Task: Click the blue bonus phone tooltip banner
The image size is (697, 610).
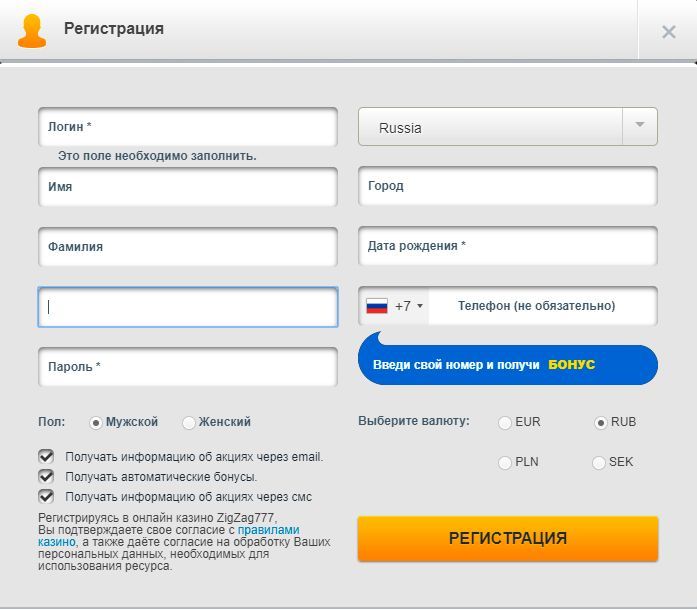Action: click(508, 364)
